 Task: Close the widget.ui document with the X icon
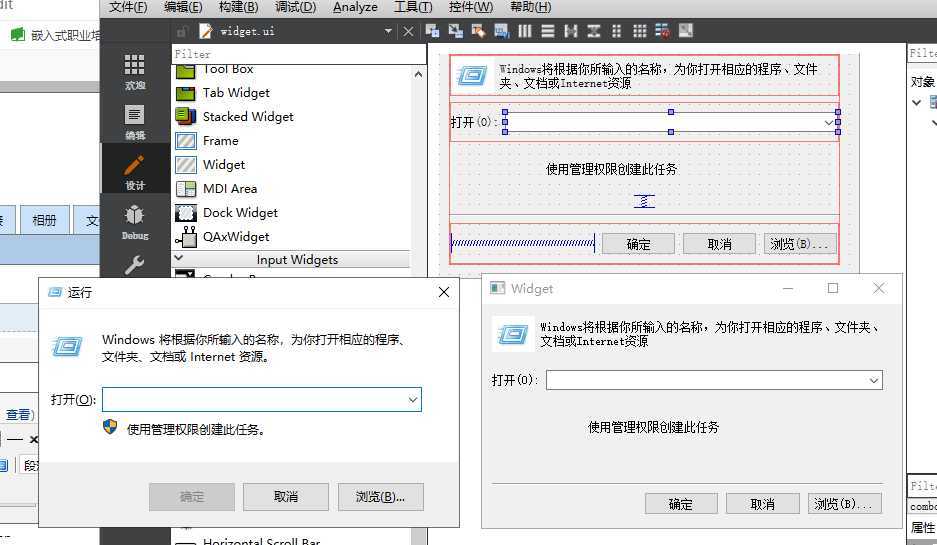408,31
